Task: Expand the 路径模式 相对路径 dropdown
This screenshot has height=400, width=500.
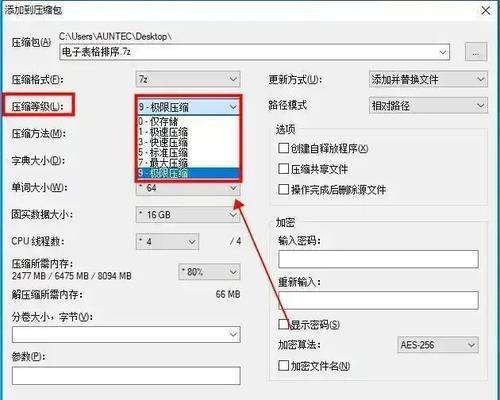Action: pyautogui.click(x=428, y=106)
